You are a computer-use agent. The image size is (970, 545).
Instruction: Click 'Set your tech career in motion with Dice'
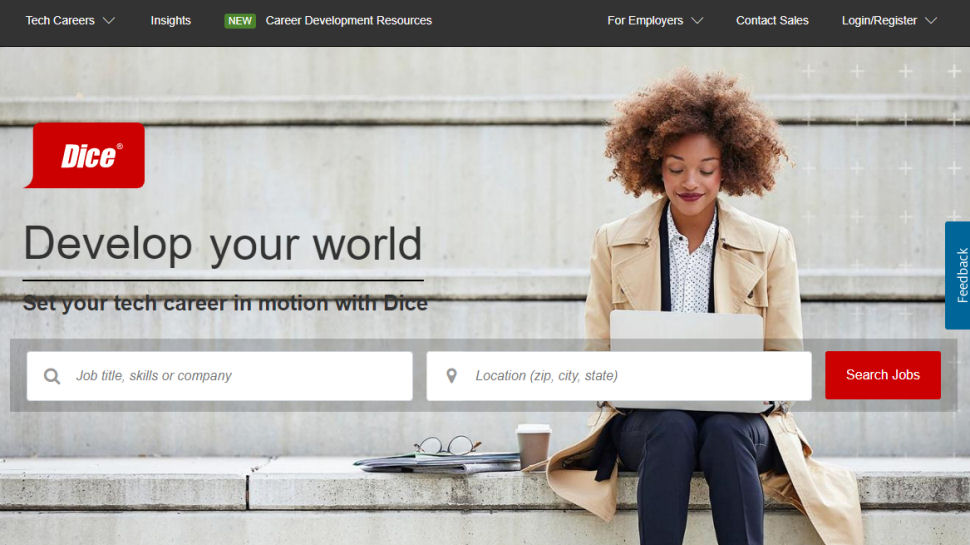point(225,303)
